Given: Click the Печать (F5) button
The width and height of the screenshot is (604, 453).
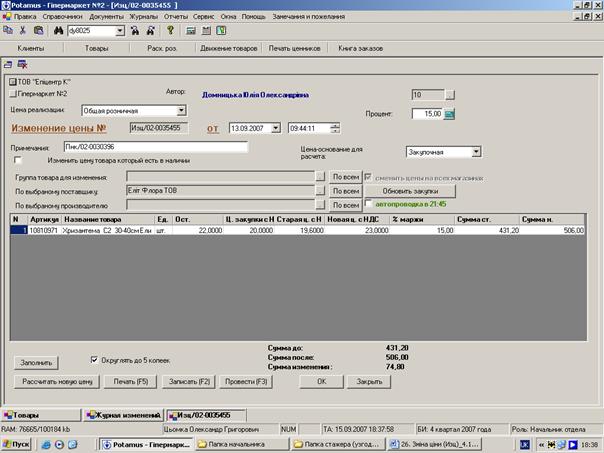Looking at the screenshot, I should coord(131,382).
